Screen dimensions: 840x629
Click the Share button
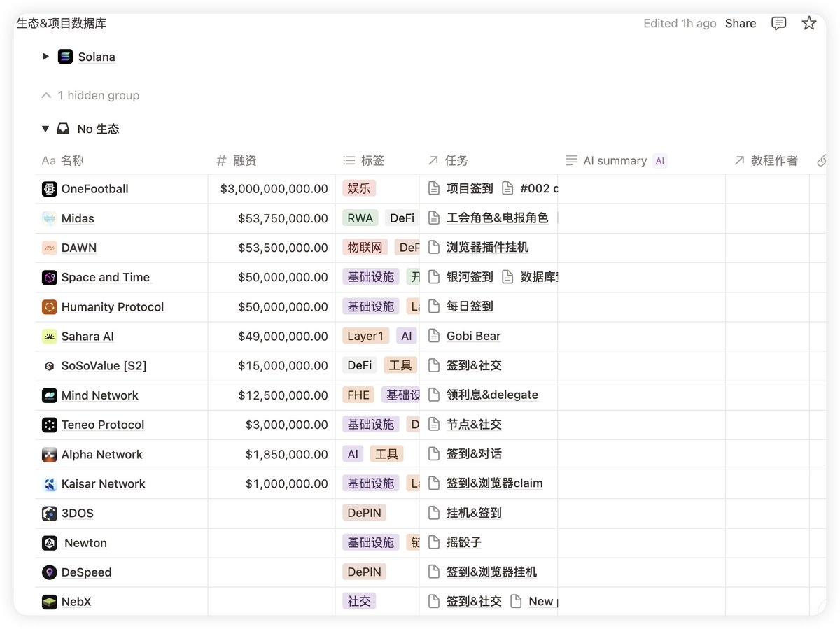(741, 23)
